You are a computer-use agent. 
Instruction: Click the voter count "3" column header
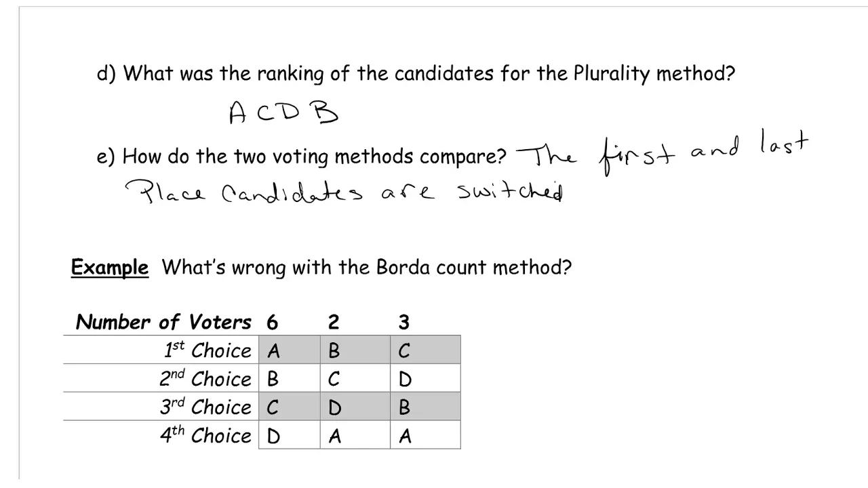point(404,323)
